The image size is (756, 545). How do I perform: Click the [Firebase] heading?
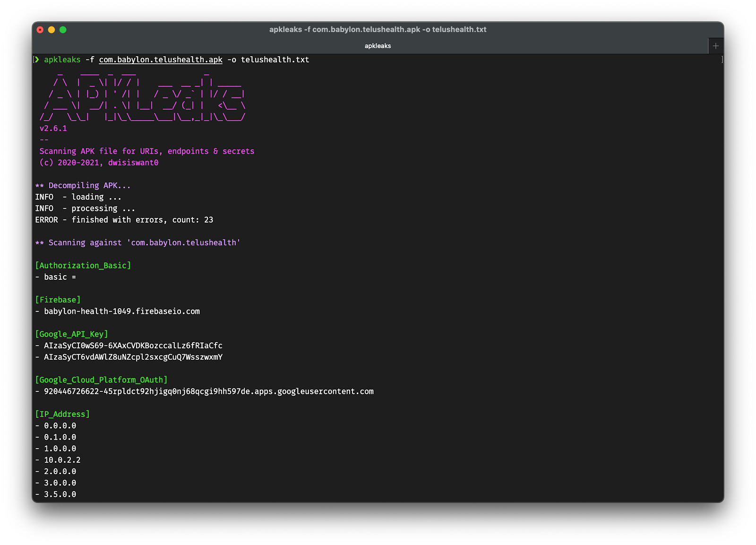pyautogui.click(x=58, y=300)
